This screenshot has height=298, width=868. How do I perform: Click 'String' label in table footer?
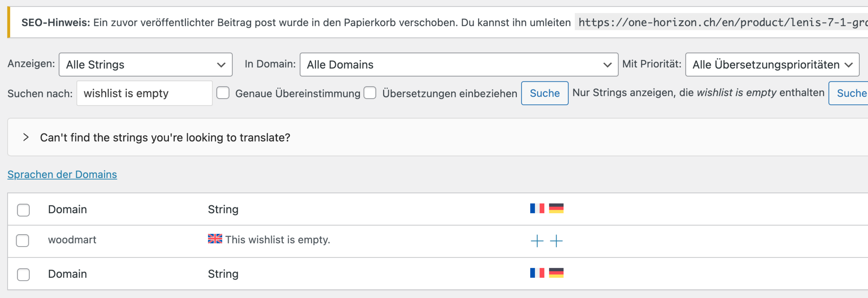pyautogui.click(x=223, y=274)
